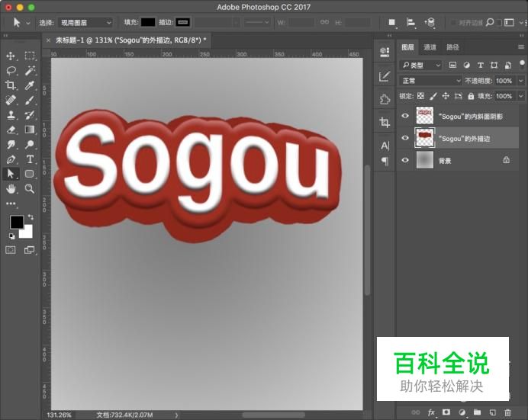The height and width of the screenshot is (420, 528).
Task: Toggle lock all padlock
Action: [471, 96]
